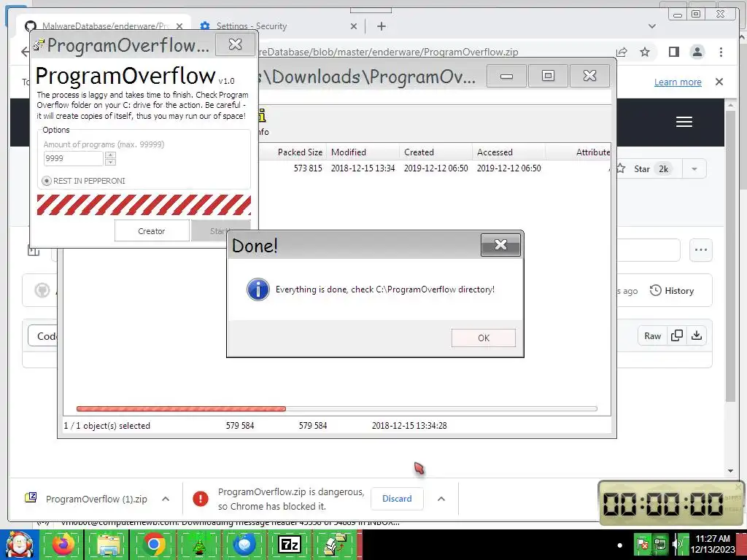Screen dimensions: 747x560
Task: Discard the blocked ProgramOverflow.zip download
Action: (397, 499)
